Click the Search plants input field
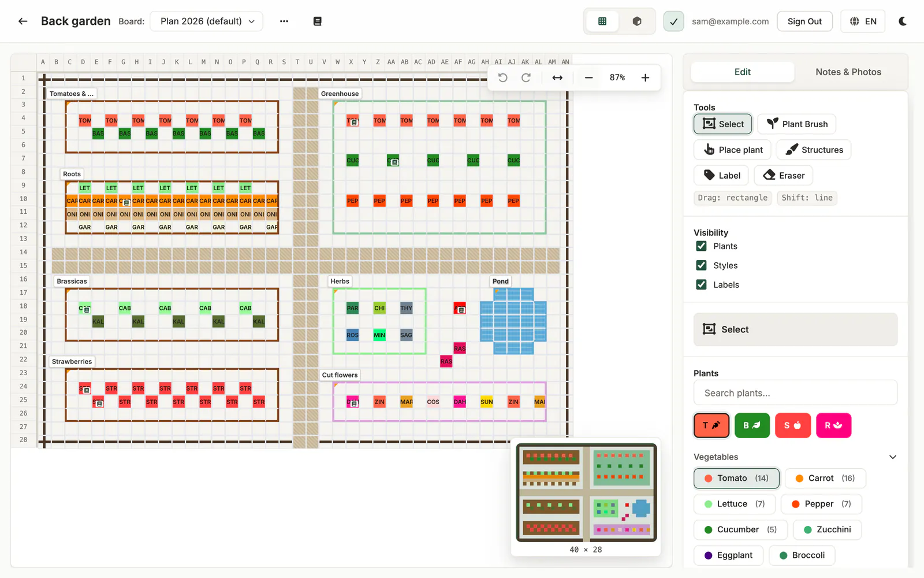 coord(795,393)
